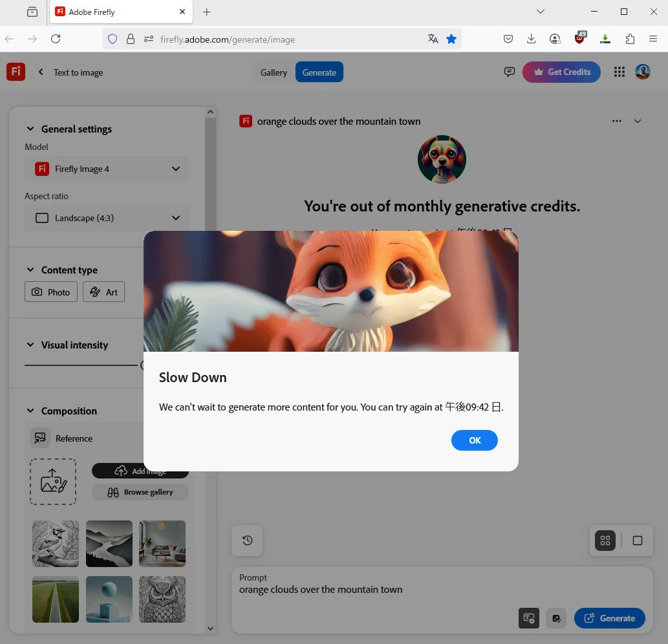This screenshot has width=668, height=644.
Task: Open the three-dot menu for the prompt result
Action: tap(616, 121)
